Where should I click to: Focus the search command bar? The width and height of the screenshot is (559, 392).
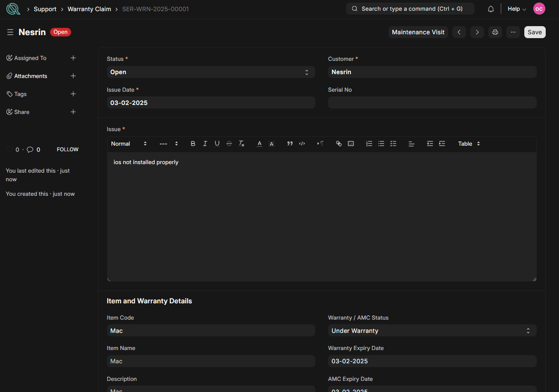click(410, 9)
